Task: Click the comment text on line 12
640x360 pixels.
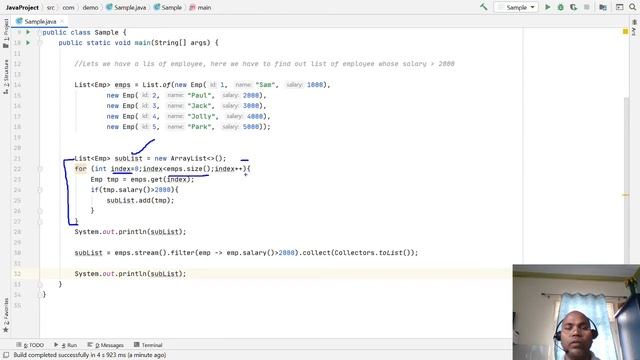Action: click(264, 64)
